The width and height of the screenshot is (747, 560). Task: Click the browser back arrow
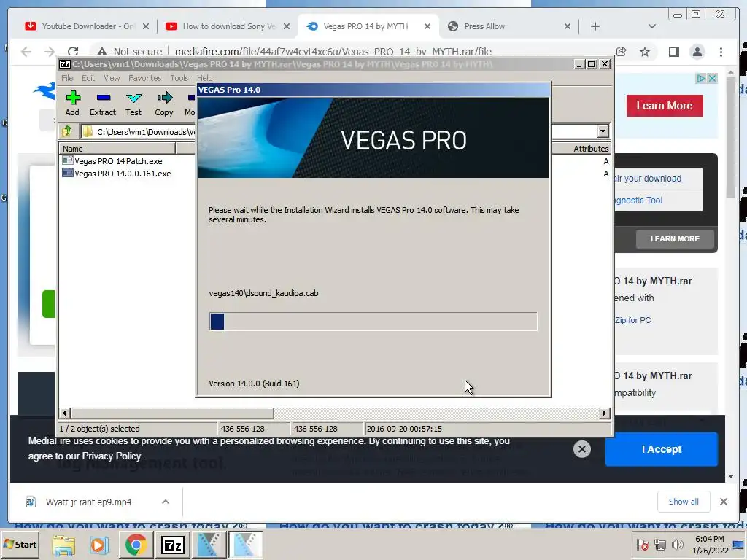[26, 52]
